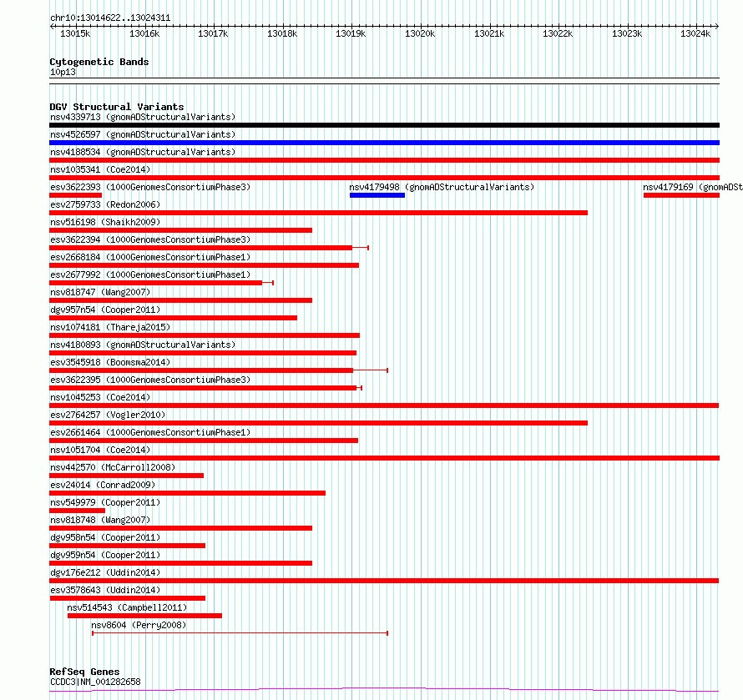Click nsv442570 (McCarroll2008) label

(x=113, y=467)
